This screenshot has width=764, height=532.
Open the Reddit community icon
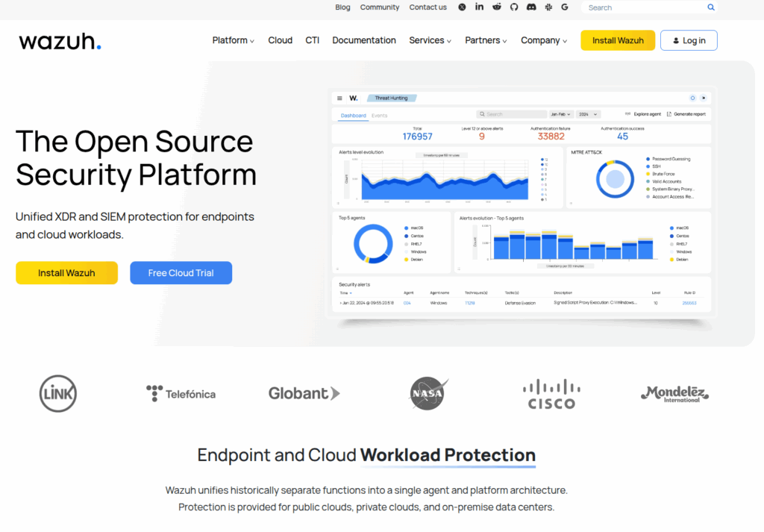tap(496, 7)
